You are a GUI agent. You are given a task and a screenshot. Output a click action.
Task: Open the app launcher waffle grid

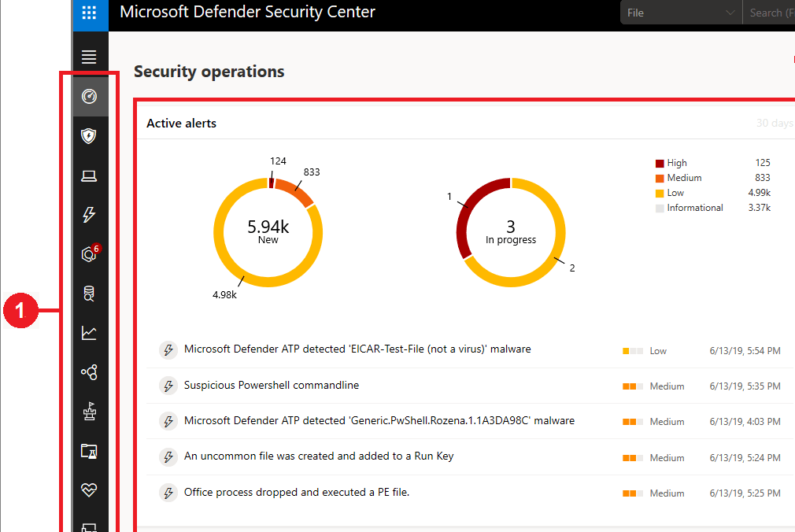pos(89,13)
